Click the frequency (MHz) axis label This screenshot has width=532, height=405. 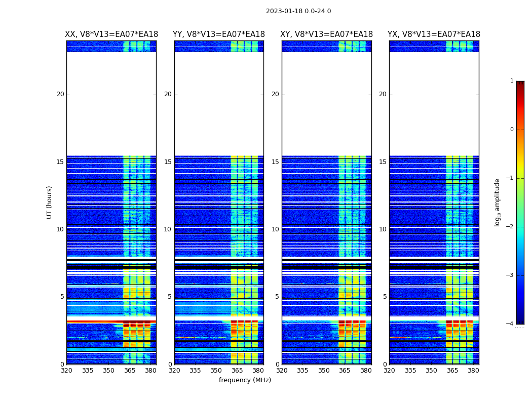[245, 380]
